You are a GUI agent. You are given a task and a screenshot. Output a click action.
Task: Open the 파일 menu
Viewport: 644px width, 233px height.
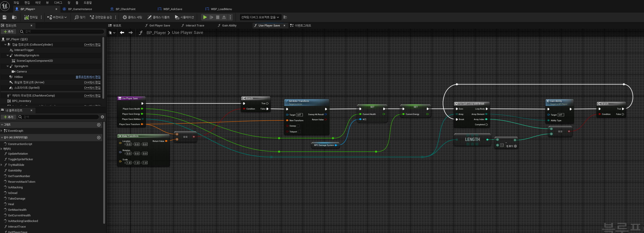pyautogui.click(x=16, y=2)
